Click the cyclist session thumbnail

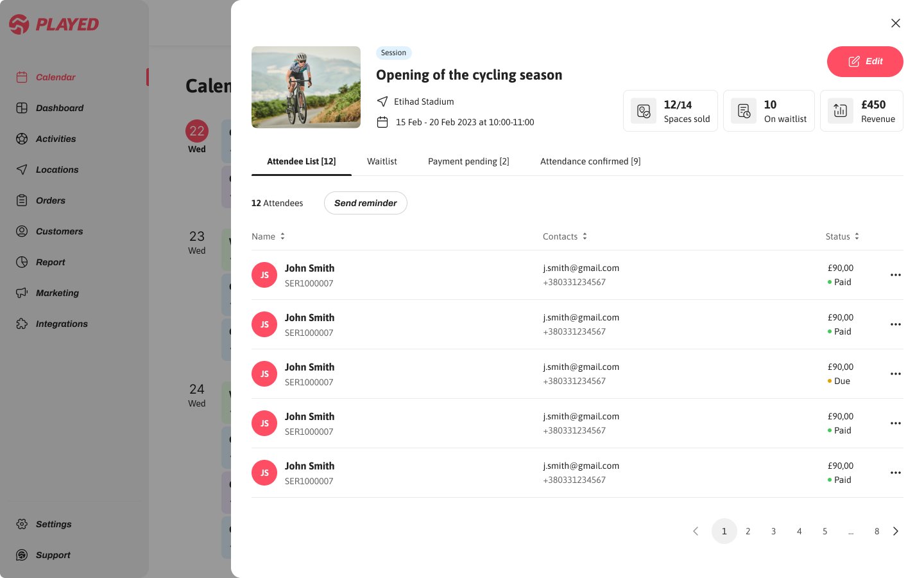(306, 87)
